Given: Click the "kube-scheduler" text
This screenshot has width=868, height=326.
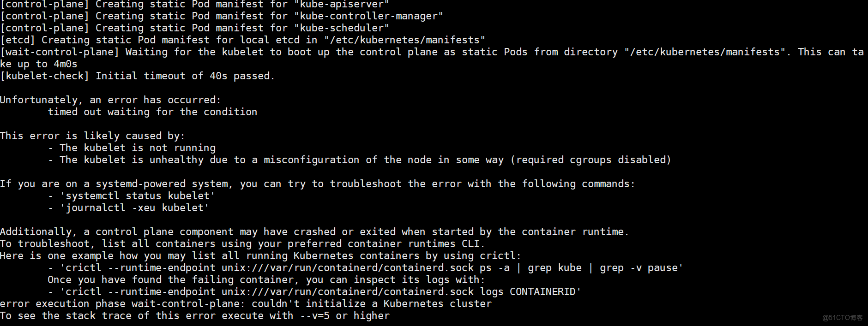Looking at the screenshot, I should coord(342,28).
